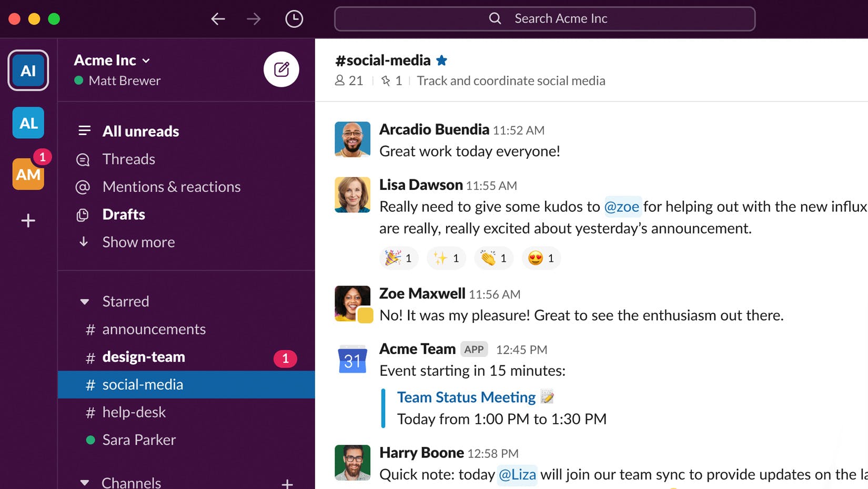Select the AI workspace icon
The width and height of the screenshot is (868, 489).
pyautogui.click(x=28, y=70)
